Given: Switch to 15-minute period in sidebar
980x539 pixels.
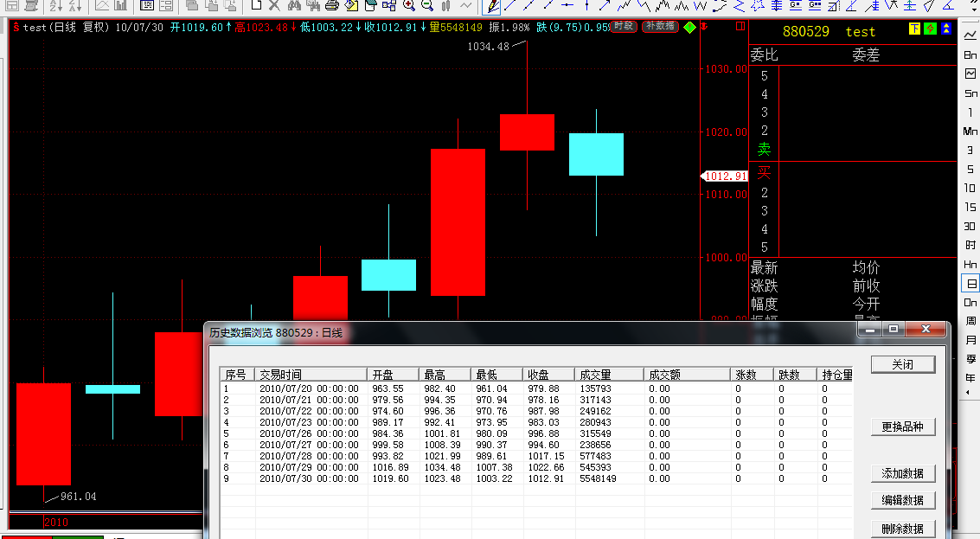Looking at the screenshot, I should [970, 207].
